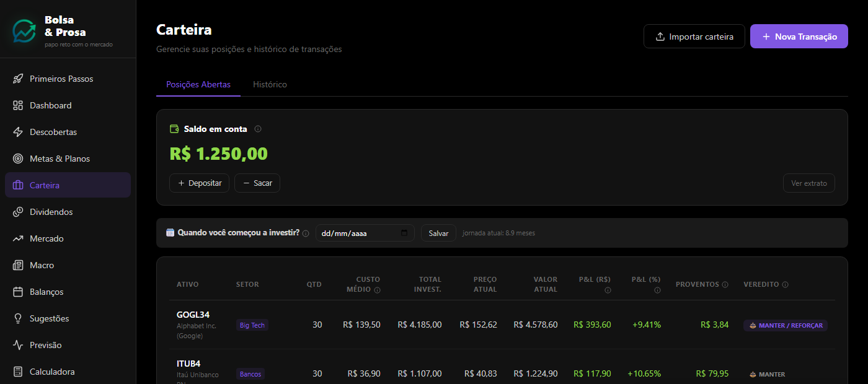Screen dimensions: 868x384
Task: Open Metas & Planos target icon
Action: pos(18,159)
